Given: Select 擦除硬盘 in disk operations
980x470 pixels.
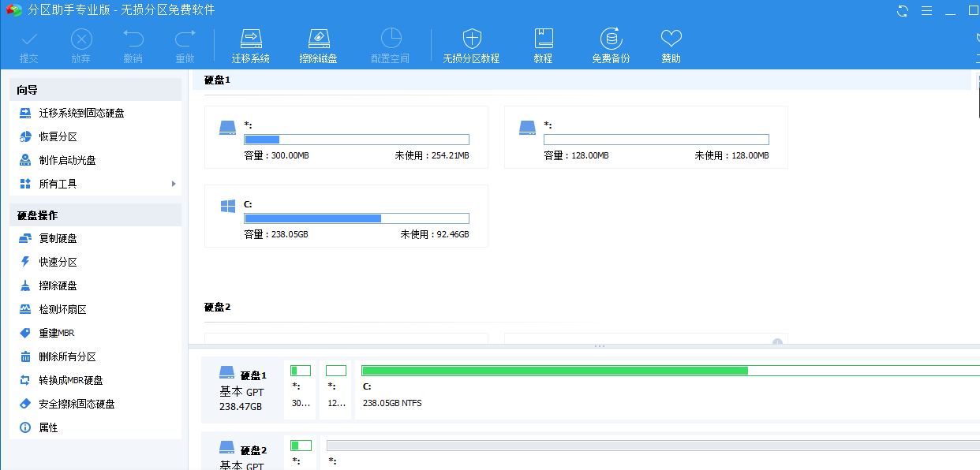Looking at the screenshot, I should click(95, 285).
